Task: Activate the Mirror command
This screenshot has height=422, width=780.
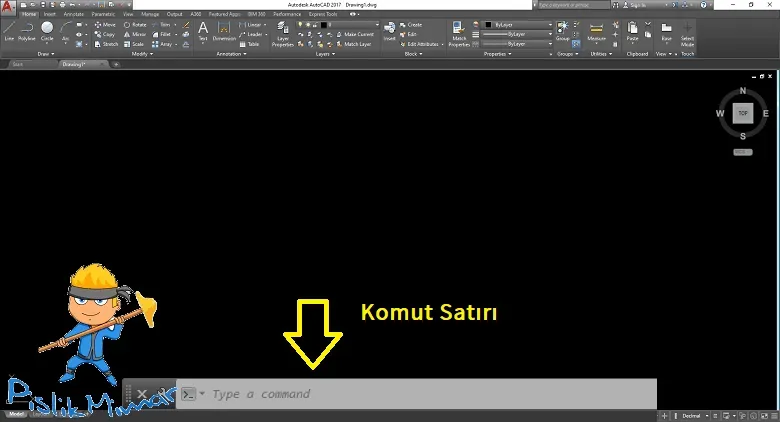Action: point(135,34)
